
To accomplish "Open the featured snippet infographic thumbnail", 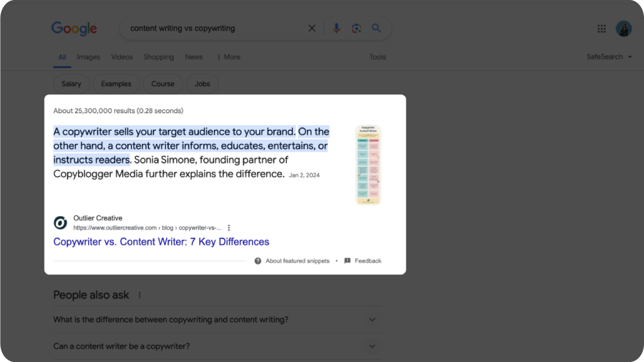I will (x=368, y=165).
